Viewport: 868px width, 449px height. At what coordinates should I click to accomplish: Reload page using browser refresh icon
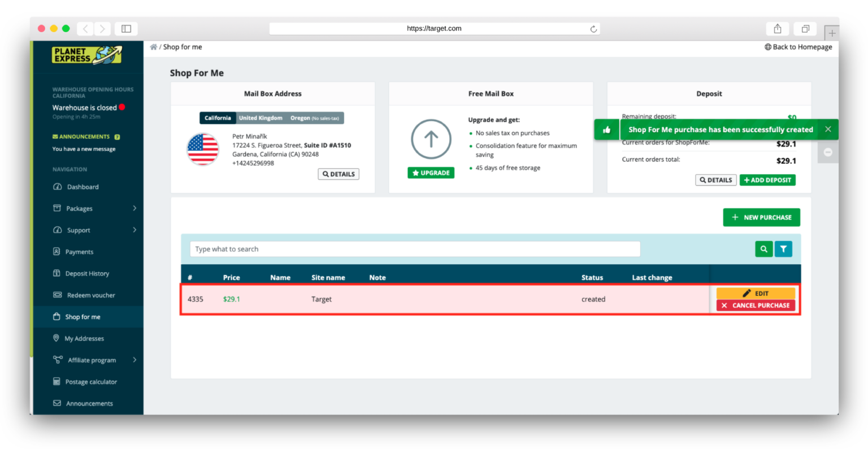coord(593,29)
